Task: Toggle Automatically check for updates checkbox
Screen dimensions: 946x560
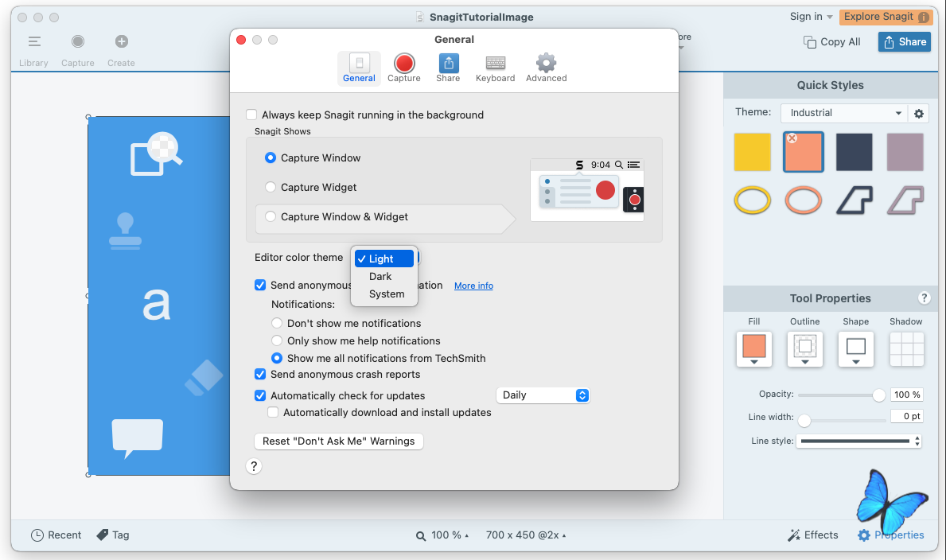Action: click(260, 395)
